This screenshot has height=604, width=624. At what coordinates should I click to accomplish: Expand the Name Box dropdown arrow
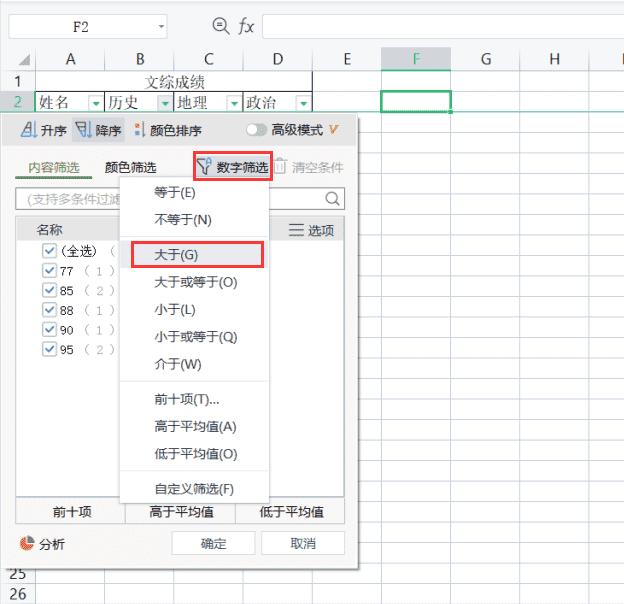(161, 27)
